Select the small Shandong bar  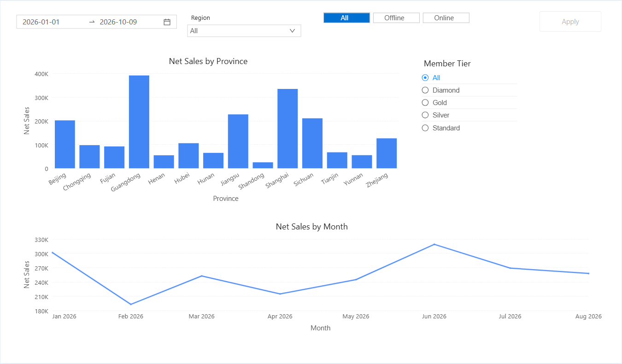pyautogui.click(x=263, y=165)
